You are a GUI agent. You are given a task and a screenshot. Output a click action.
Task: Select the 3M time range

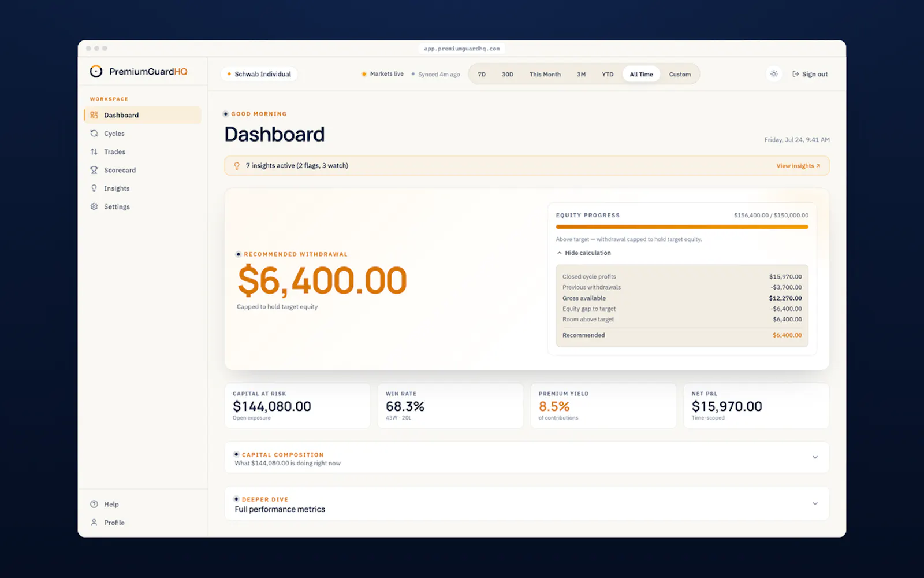click(582, 74)
